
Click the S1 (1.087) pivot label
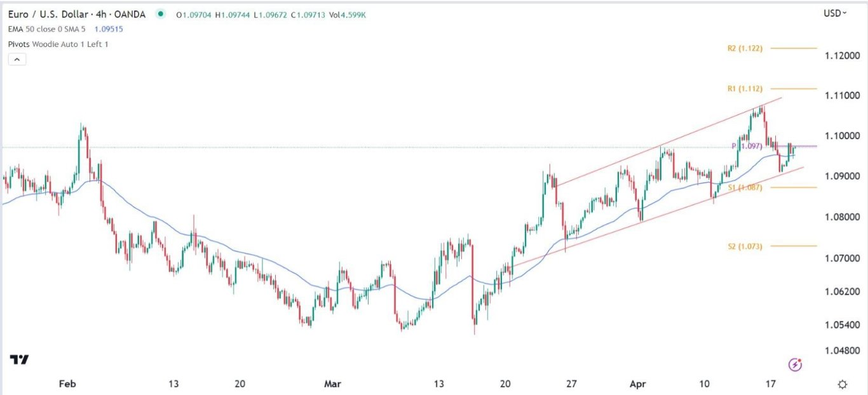point(745,187)
